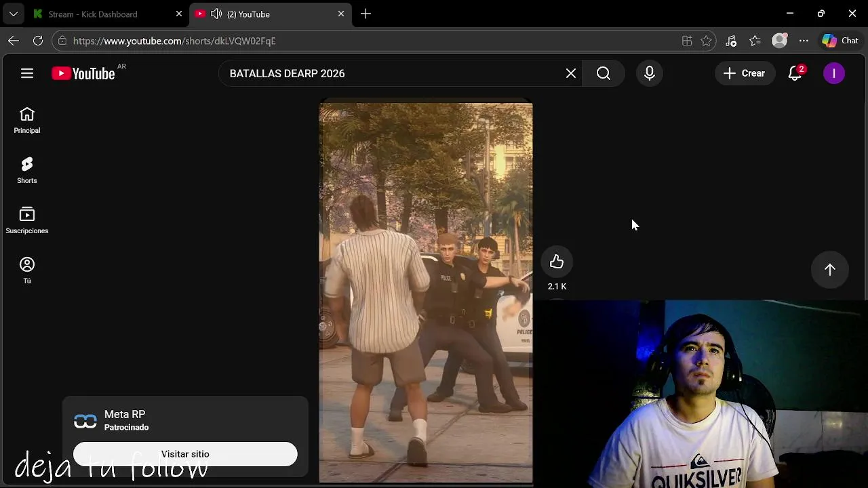Bookmark this page with the star
868x488 pixels.
[706, 41]
